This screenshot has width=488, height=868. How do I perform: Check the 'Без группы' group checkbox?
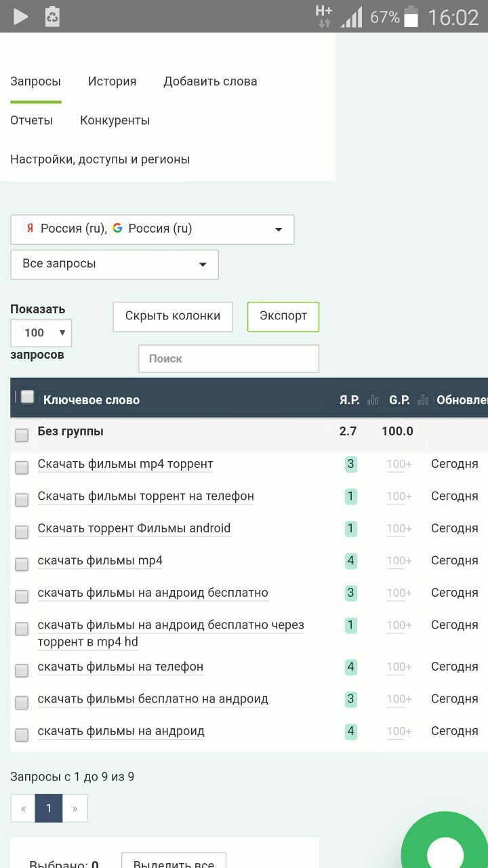click(22, 435)
